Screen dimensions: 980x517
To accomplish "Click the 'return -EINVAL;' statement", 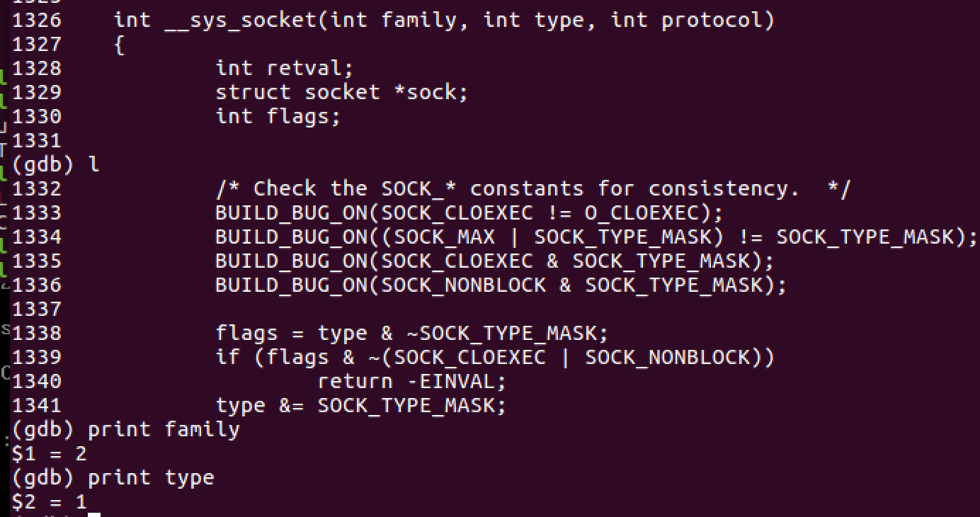I will [x=411, y=381].
